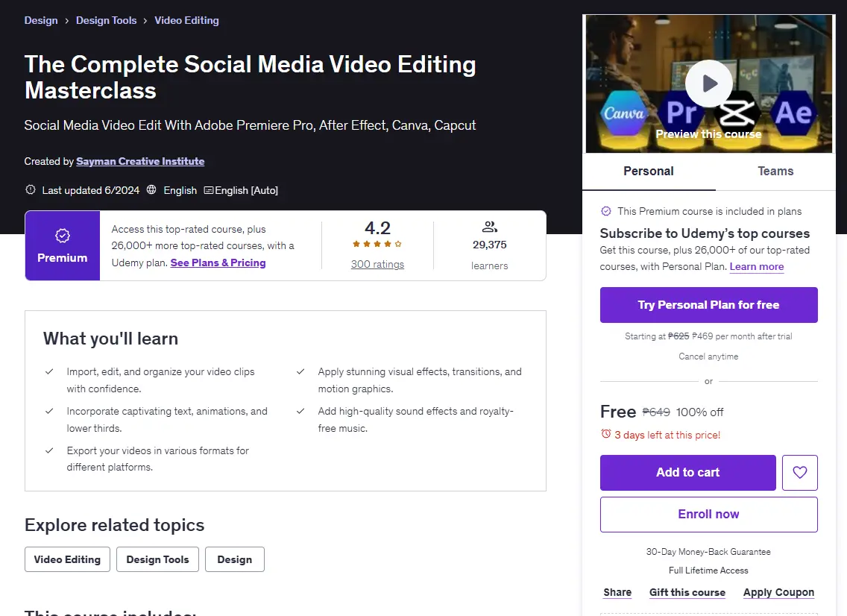This screenshot has height=616, width=847.
Task: Click the globe language icon
Action: tap(151, 189)
